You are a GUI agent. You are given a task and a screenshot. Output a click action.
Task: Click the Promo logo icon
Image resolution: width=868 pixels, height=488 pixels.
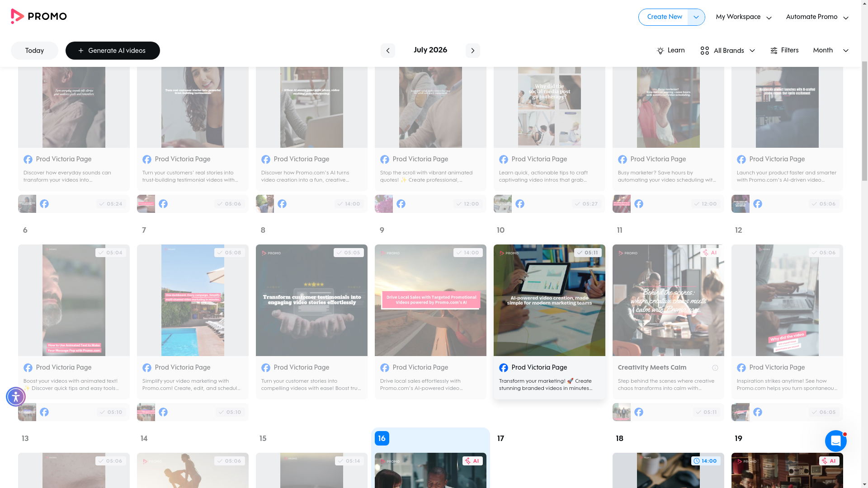[17, 16]
